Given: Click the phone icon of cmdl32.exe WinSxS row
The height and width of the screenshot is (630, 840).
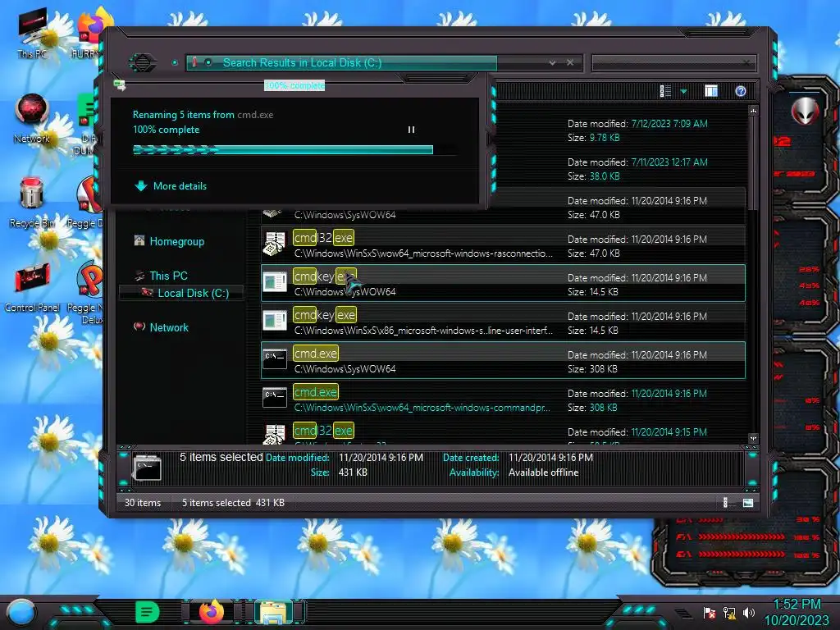Looking at the screenshot, I should point(275,244).
